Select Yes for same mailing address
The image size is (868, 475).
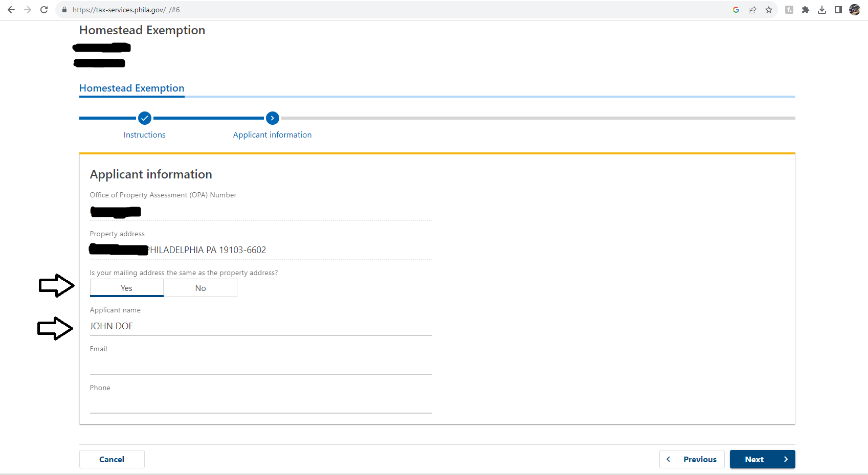click(127, 288)
